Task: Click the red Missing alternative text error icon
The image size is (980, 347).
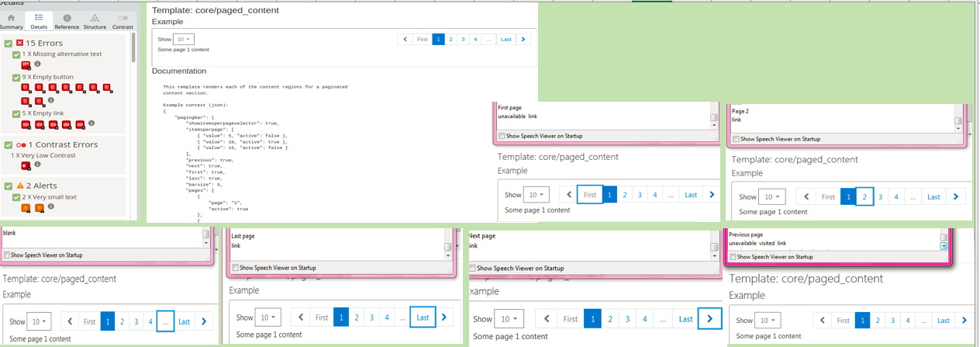Action: click(x=26, y=64)
